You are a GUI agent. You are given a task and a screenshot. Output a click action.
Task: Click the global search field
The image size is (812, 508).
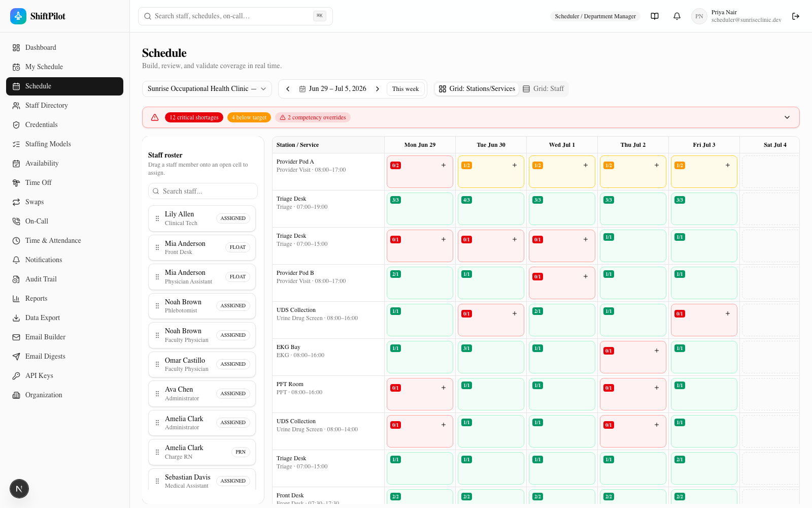pyautogui.click(x=235, y=16)
